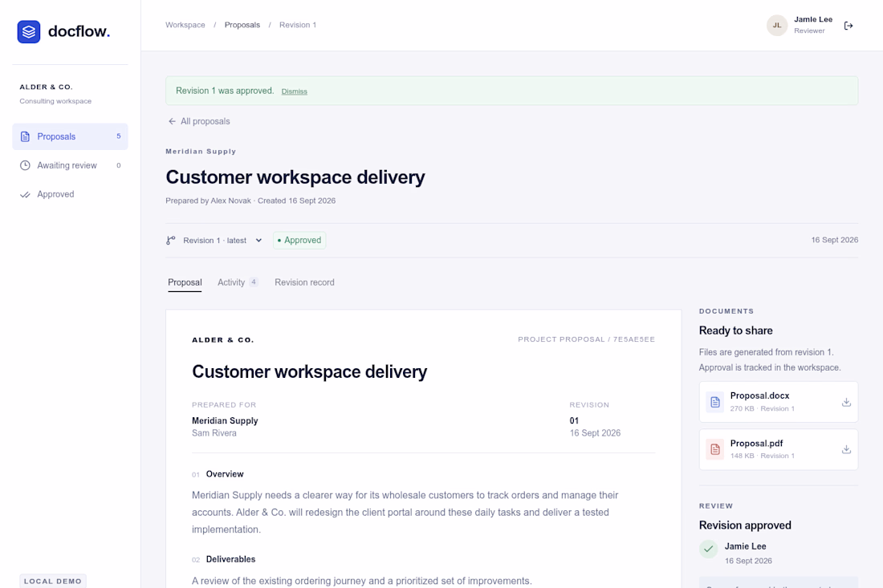Download the Proposal.docx file
The image size is (883, 588).
coord(846,403)
